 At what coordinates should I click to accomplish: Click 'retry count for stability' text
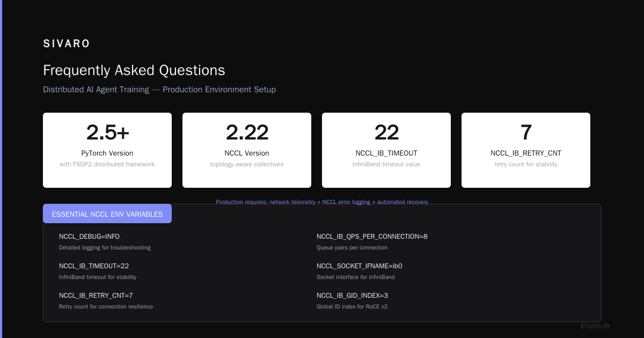point(526,164)
